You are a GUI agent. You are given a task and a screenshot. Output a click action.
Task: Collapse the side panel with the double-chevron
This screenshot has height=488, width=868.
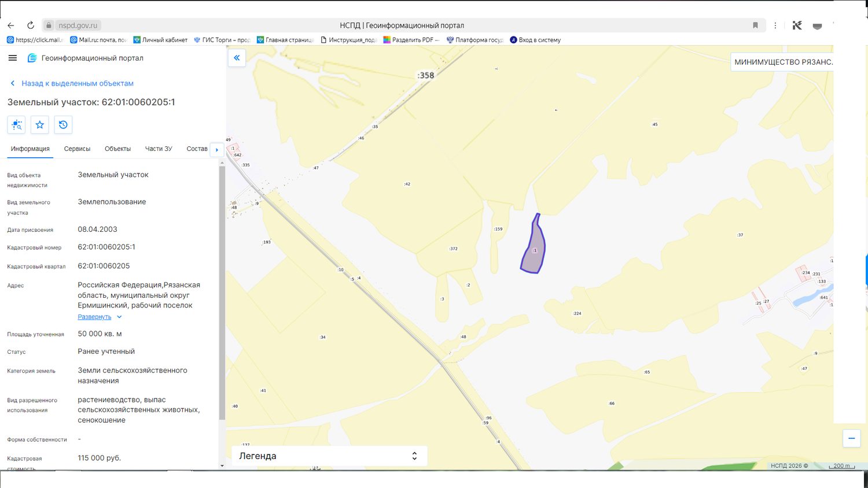[x=237, y=58]
